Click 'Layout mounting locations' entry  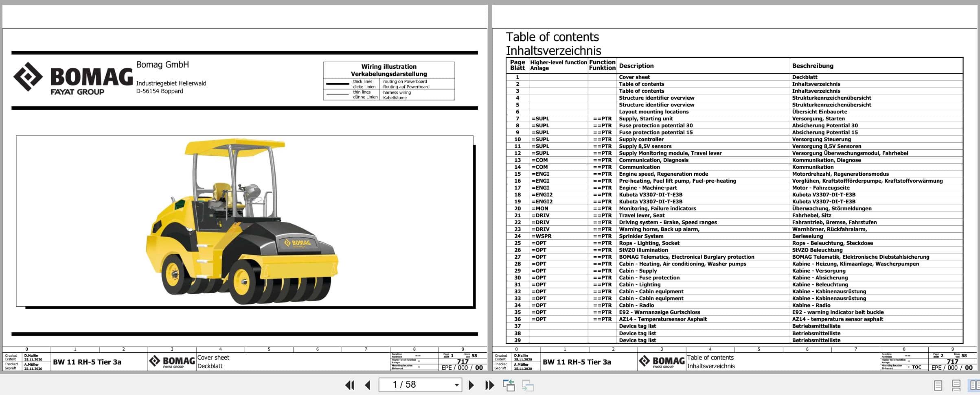pyautogui.click(x=653, y=112)
